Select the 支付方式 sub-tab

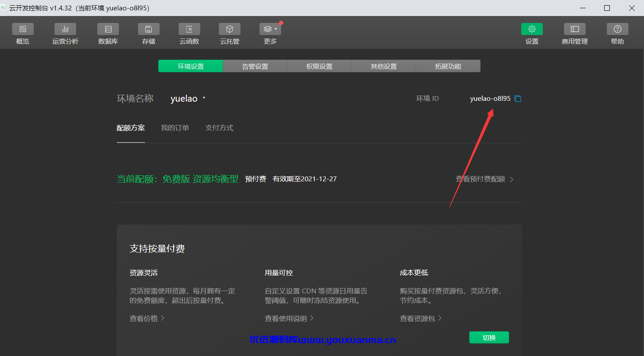[x=219, y=128]
